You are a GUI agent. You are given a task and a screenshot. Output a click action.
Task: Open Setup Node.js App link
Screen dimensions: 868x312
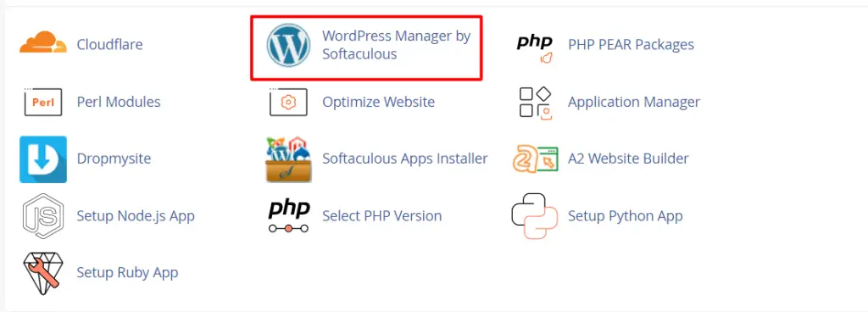tap(136, 215)
